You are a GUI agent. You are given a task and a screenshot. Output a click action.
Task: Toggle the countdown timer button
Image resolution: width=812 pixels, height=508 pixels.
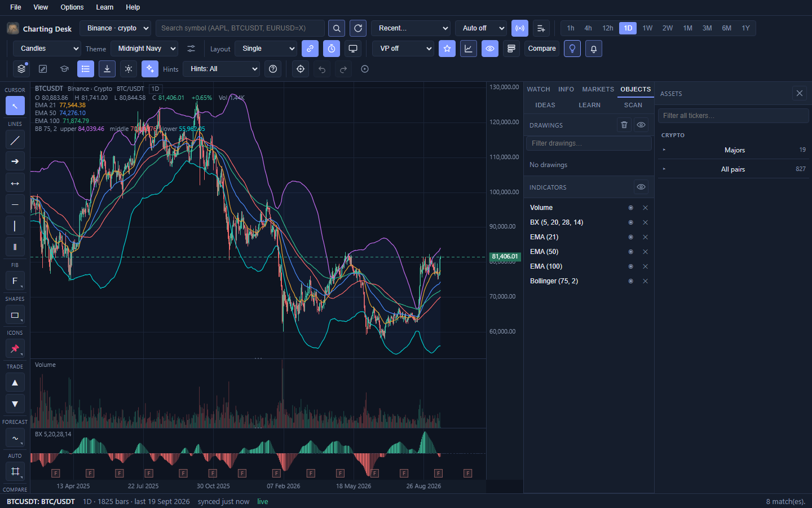click(332, 49)
